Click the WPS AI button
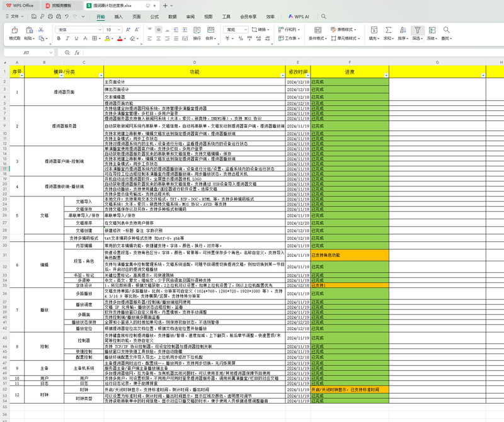The width and height of the screenshot is (504, 422). [x=299, y=16]
